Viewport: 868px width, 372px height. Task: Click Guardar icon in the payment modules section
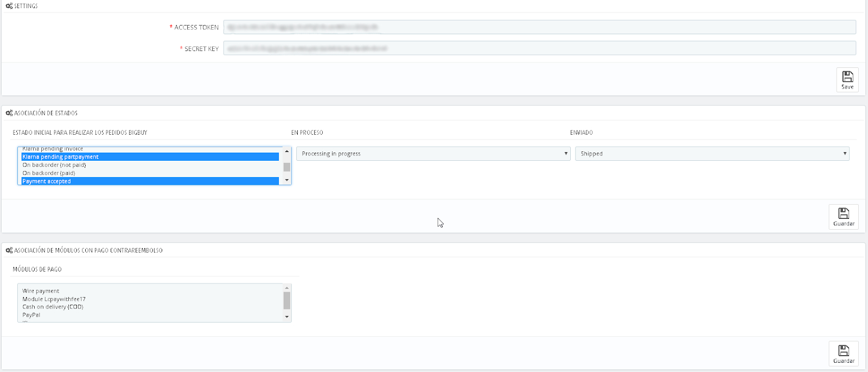844,351
